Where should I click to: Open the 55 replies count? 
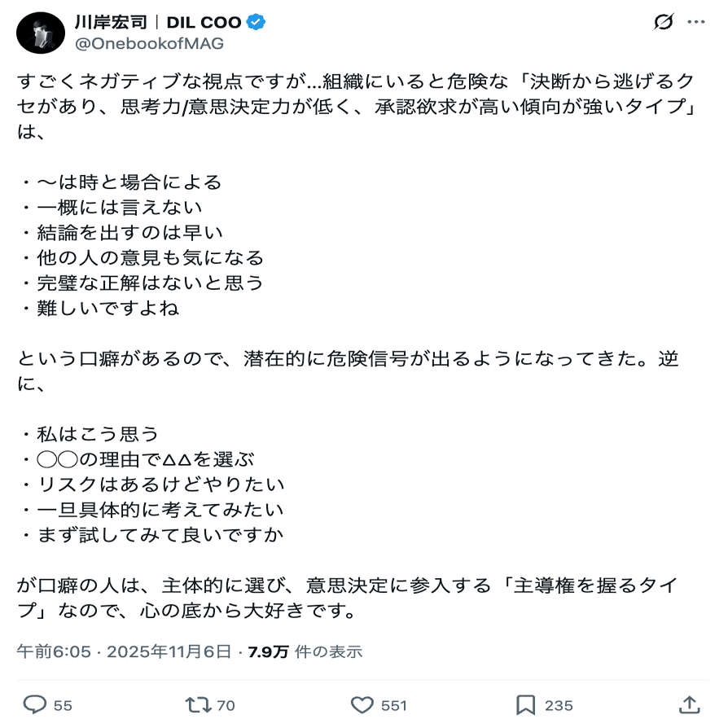coord(63,706)
